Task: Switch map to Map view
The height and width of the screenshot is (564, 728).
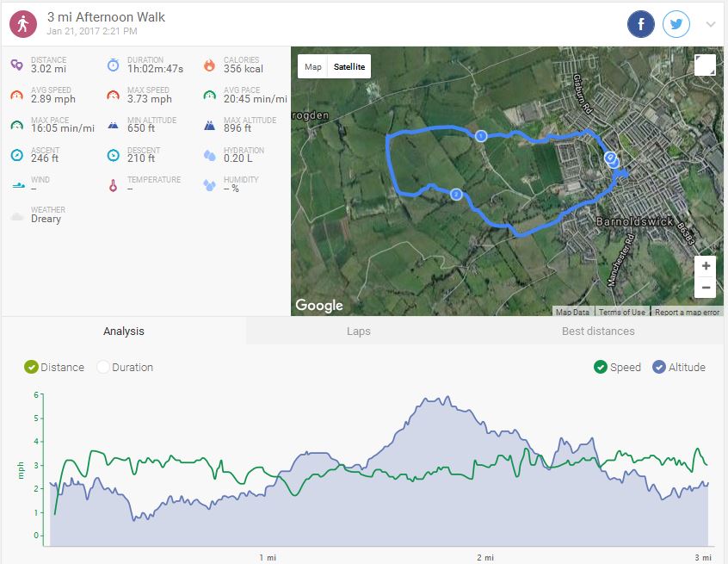Action: point(313,67)
